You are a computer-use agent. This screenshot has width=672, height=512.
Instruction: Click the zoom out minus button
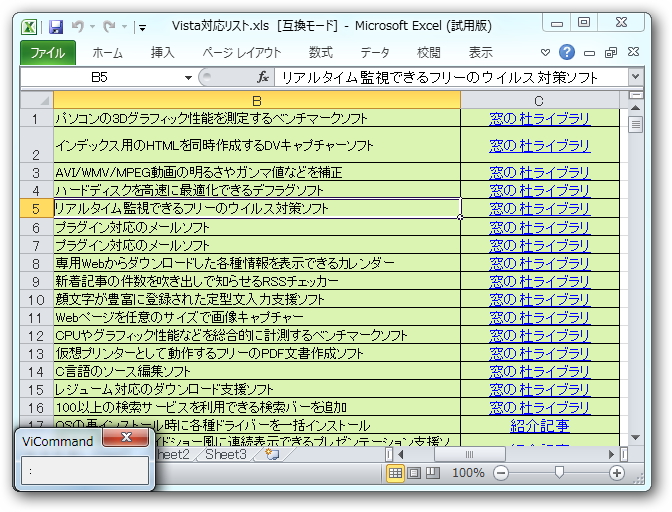[501, 473]
